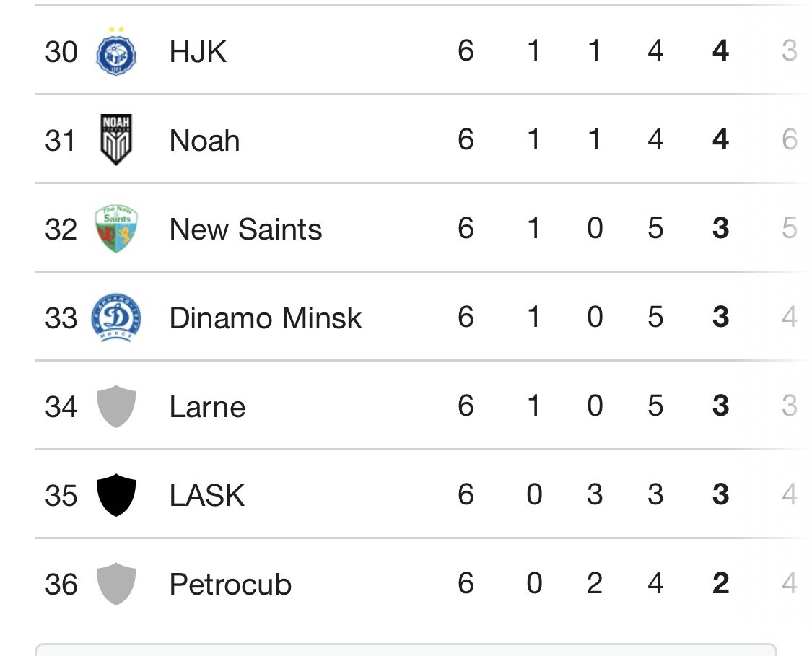Screen dimensions: 812x656
Task: Open the LASK team link
Action: [207, 496]
